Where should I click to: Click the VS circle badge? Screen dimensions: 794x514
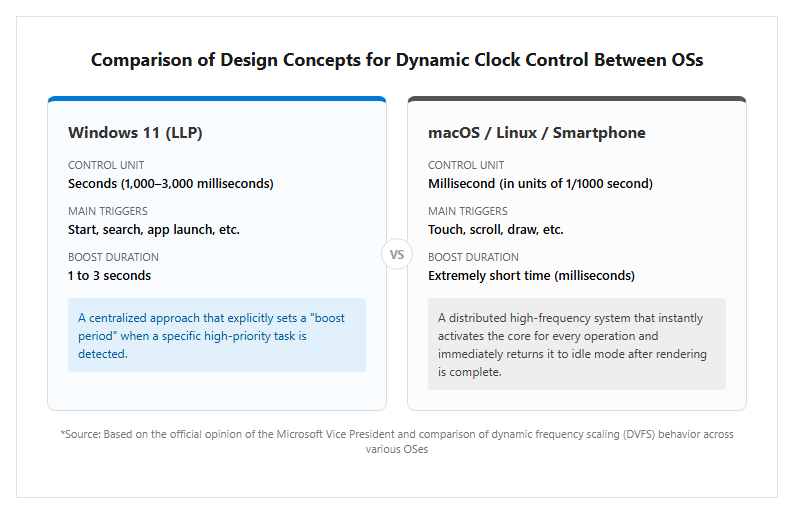(396, 254)
